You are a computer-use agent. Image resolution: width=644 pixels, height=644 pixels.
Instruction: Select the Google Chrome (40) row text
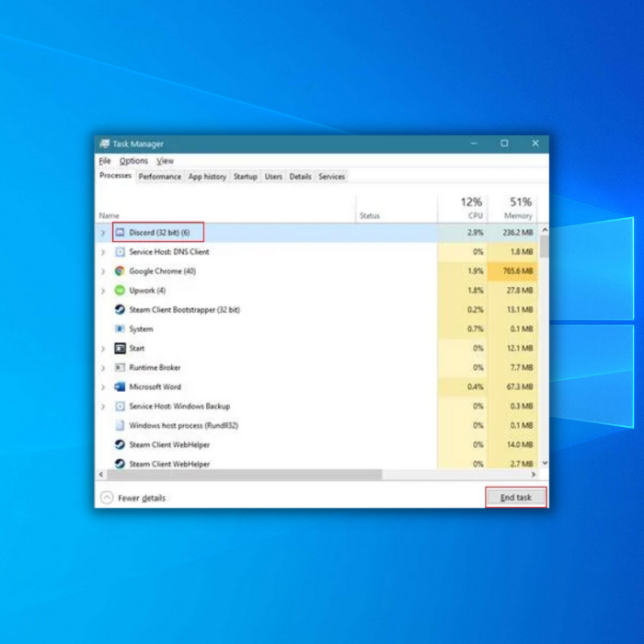coord(162,271)
